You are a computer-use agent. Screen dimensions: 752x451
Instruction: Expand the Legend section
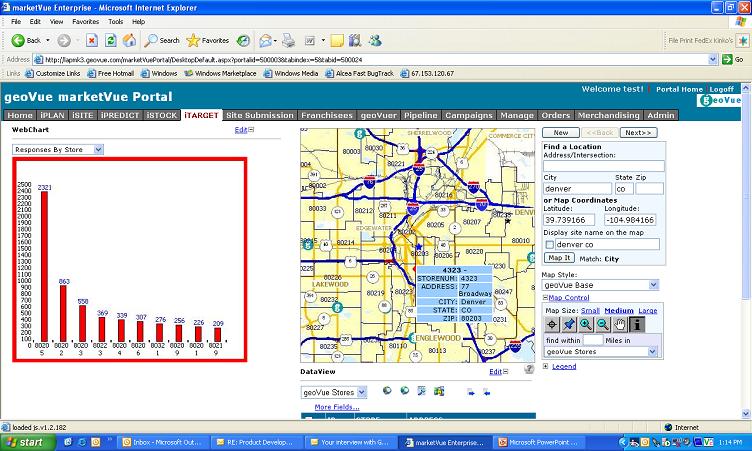point(545,366)
